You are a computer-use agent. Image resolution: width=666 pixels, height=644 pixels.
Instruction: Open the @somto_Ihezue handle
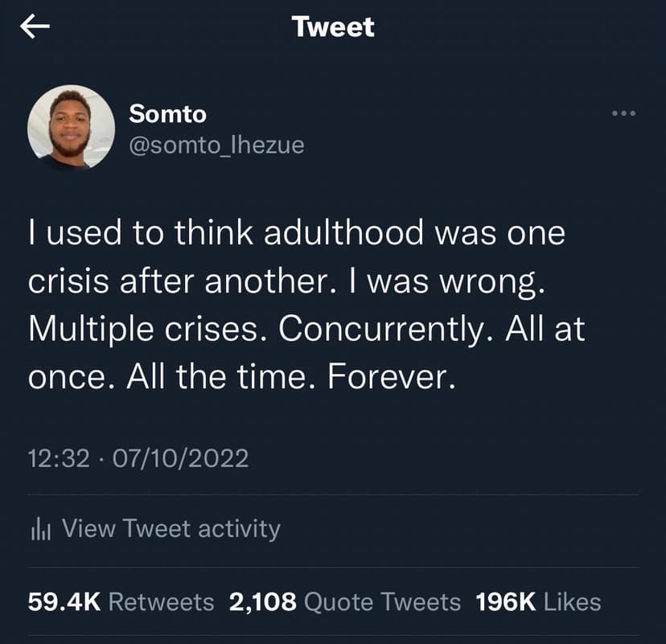(216, 146)
